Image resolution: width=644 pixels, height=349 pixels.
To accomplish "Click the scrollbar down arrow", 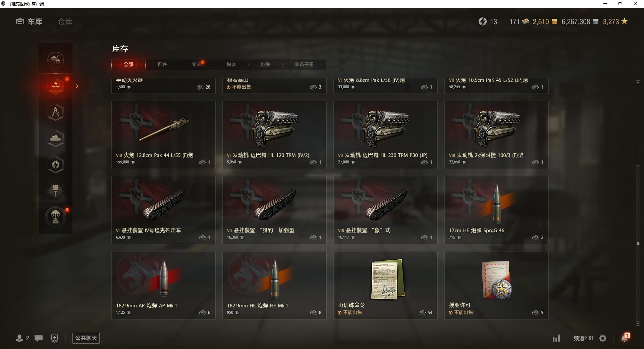I will (638, 324).
